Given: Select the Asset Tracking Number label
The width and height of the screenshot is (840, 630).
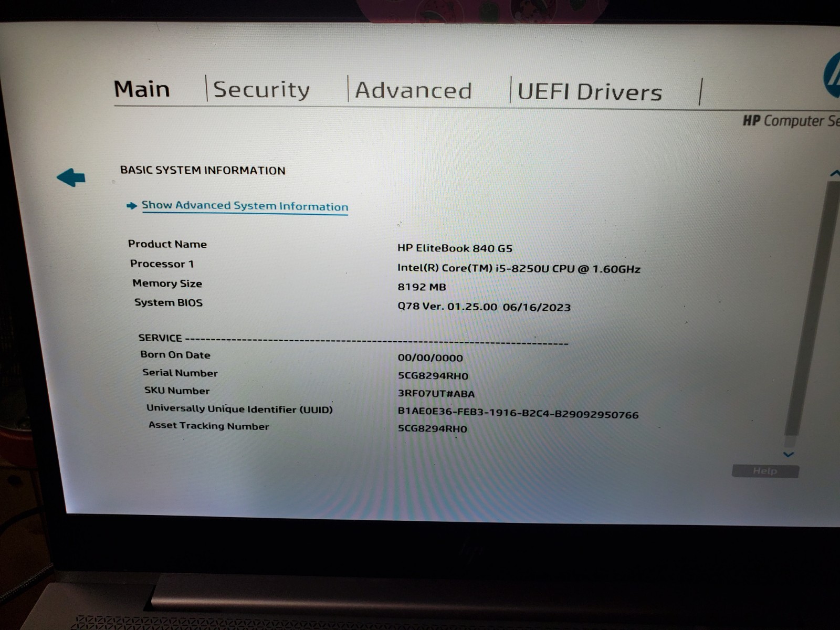Looking at the screenshot, I should (x=208, y=426).
